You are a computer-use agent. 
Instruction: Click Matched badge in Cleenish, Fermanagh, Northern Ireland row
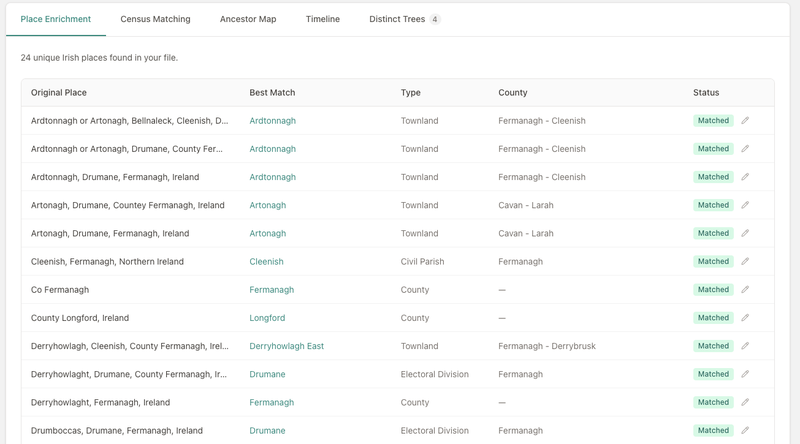713,261
